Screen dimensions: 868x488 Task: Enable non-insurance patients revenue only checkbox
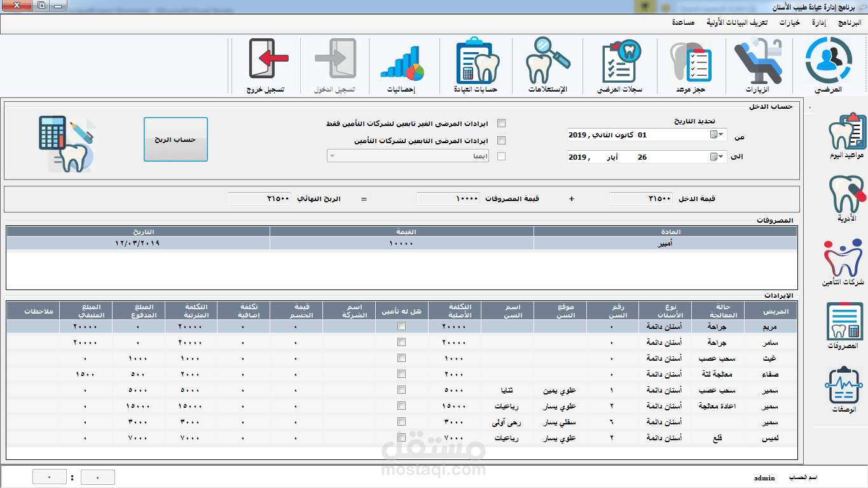[501, 123]
